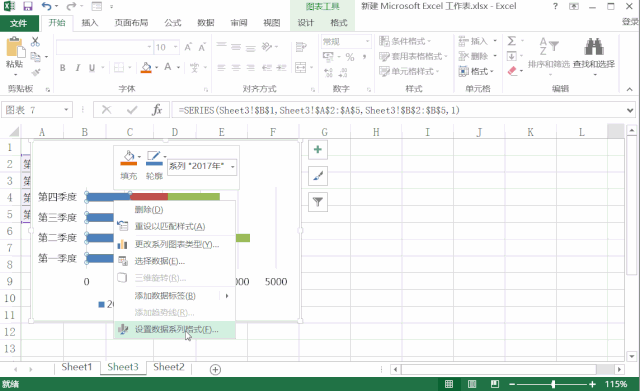Click inside the formula bar SERIES formula
This screenshot has height=391, width=640.
[319, 110]
